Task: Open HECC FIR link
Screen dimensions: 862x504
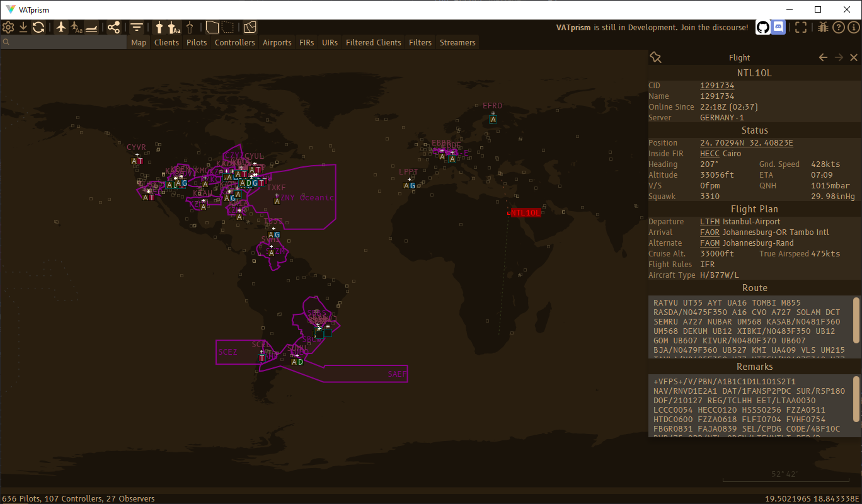Action: [709, 154]
